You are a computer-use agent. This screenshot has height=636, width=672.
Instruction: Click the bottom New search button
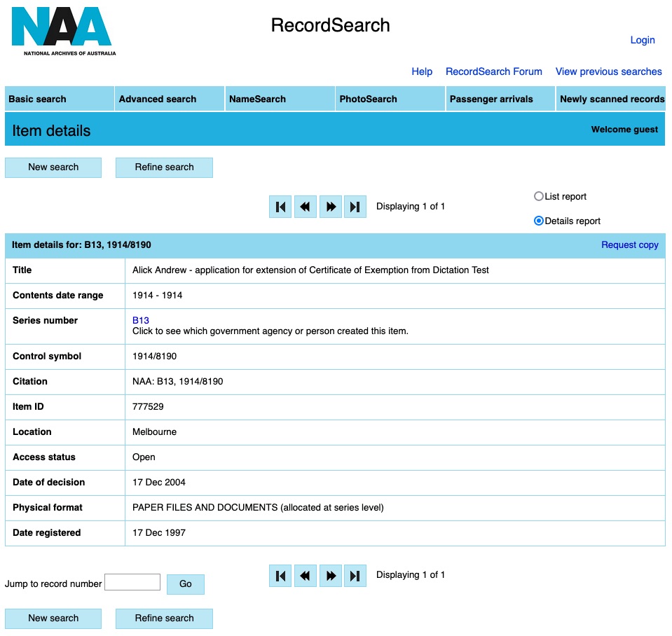pyautogui.click(x=53, y=618)
